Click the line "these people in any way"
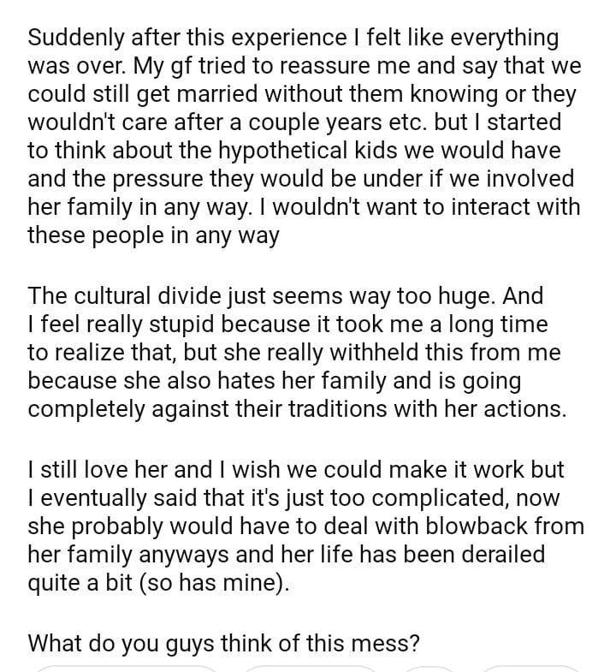The image size is (616, 672). point(153,235)
